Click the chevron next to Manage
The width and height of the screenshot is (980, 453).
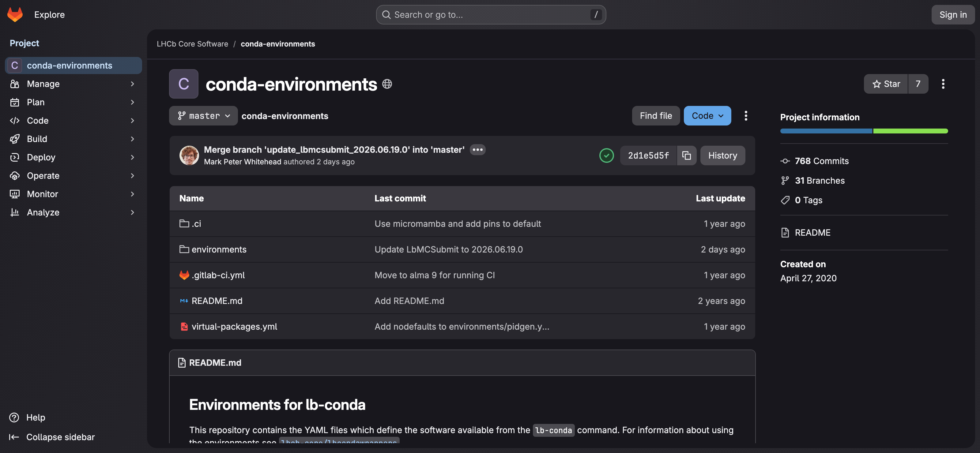click(x=132, y=84)
